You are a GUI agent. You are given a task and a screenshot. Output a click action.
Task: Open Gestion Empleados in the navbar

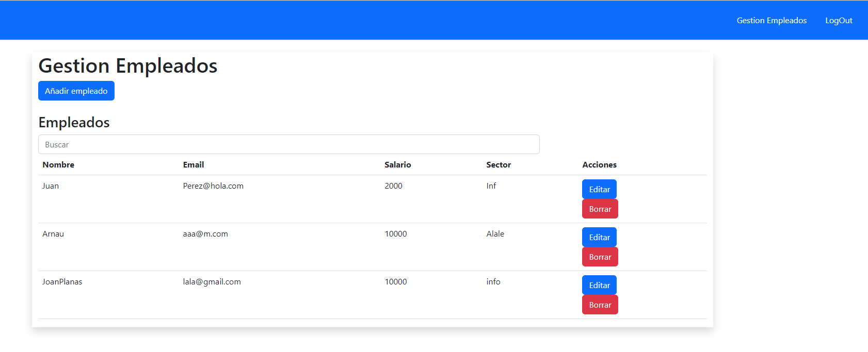771,21
